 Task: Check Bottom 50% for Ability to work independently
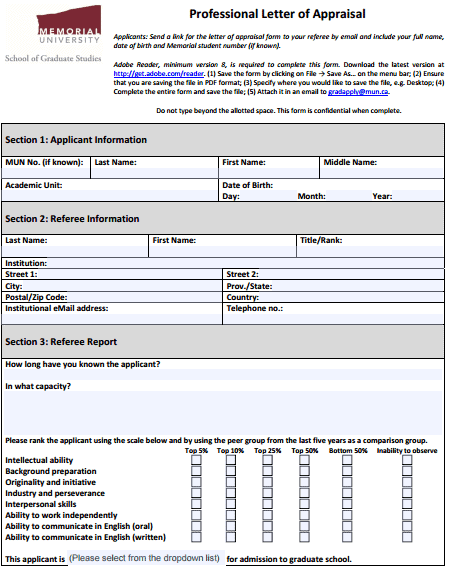pyautogui.click(x=347, y=515)
